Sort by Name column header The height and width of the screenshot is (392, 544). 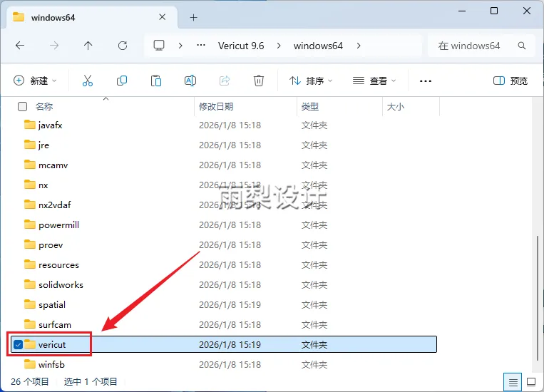(44, 106)
